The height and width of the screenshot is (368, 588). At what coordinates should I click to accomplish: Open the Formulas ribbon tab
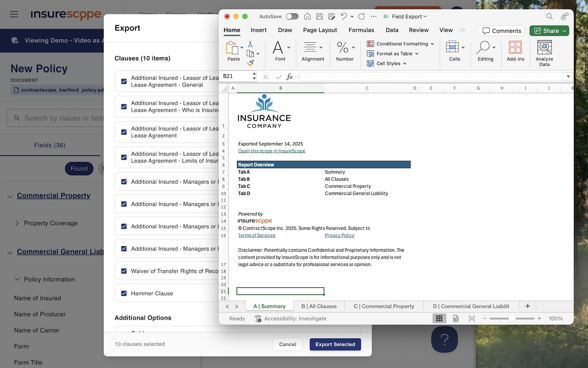pyautogui.click(x=361, y=30)
